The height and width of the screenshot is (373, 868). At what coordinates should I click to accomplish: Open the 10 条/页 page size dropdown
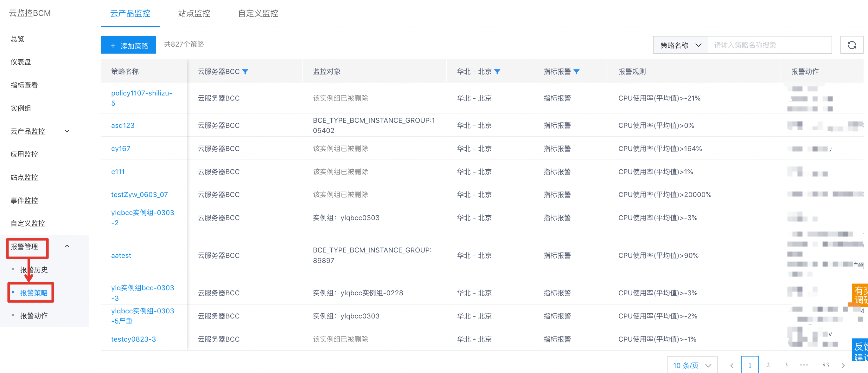[x=692, y=365]
